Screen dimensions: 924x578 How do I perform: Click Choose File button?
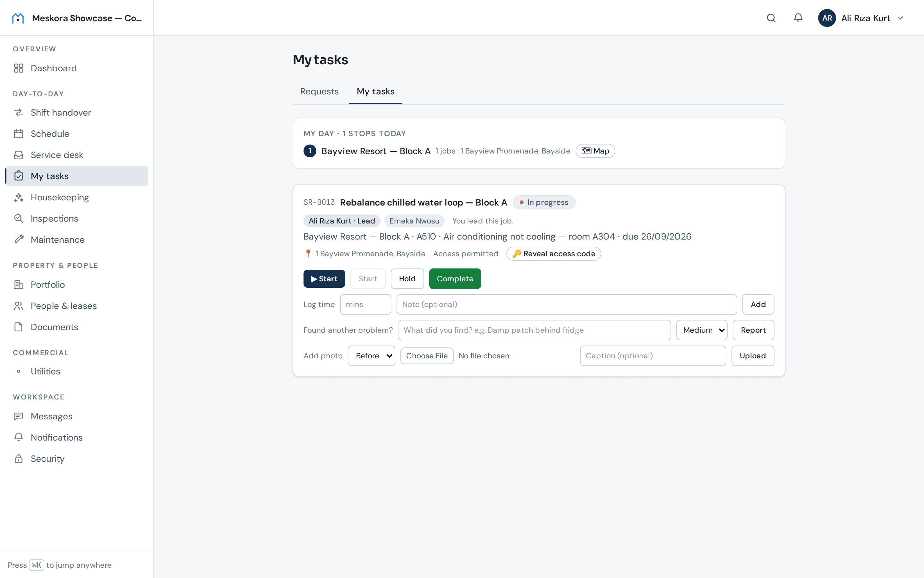click(x=426, y=355)
